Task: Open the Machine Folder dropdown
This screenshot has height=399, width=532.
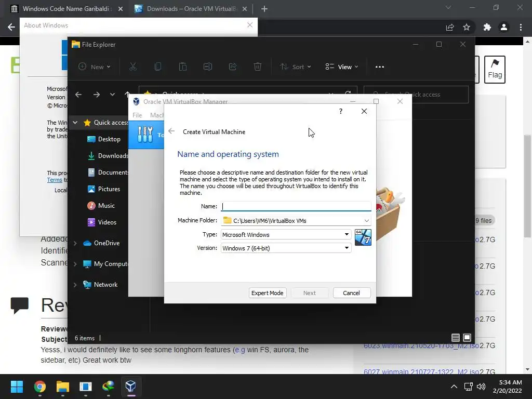Action: (x=366, y=221)
